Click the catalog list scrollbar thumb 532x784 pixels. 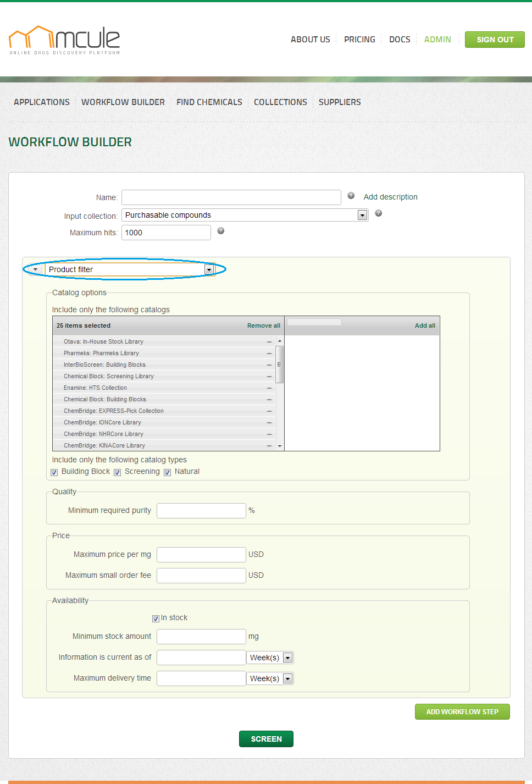pyautogui.click(x=280, y=364)
